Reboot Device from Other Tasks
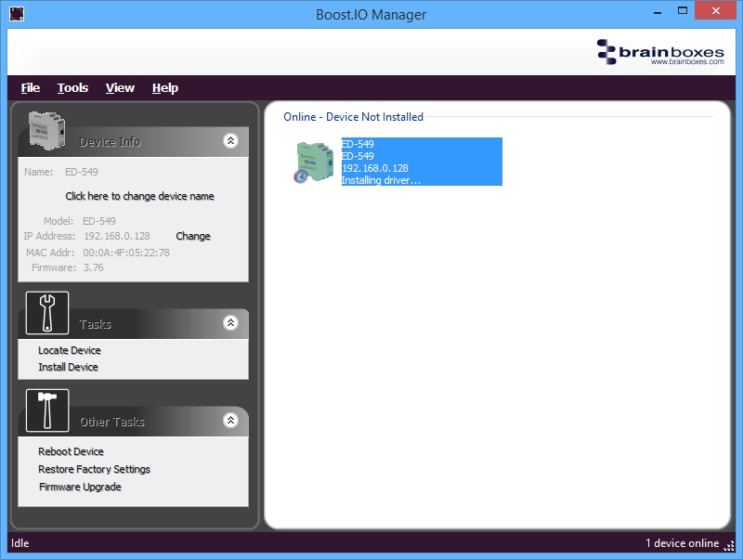The image size is (743, 560). 71,452
